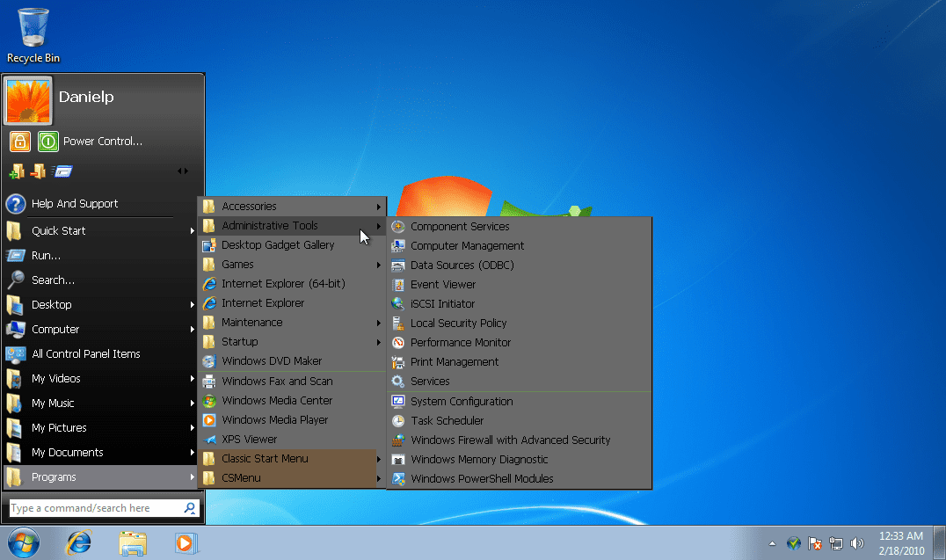Click the orange lock icon button
Screen dimensions: 946x560
pyautogui.click(x=20, y=142)
